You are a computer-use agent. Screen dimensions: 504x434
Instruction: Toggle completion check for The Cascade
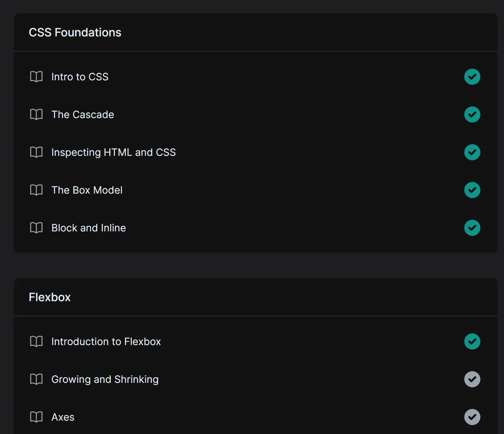[x=472, y=115]
